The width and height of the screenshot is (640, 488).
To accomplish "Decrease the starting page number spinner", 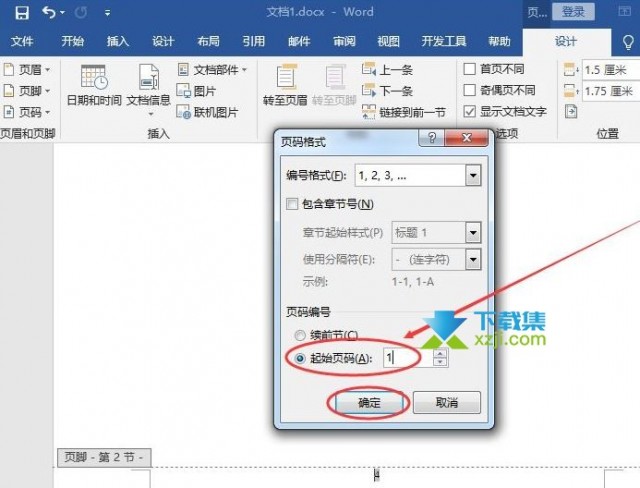I will point(440,362).
